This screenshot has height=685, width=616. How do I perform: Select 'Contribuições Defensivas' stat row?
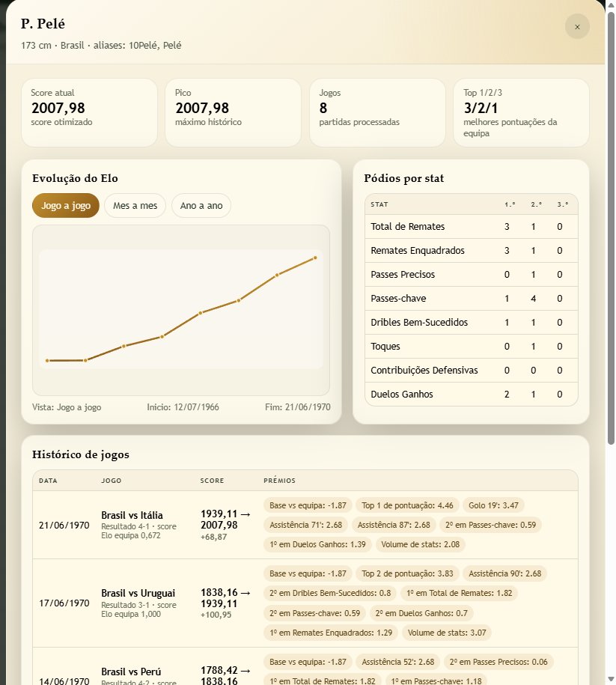click(x=472, y=371)
